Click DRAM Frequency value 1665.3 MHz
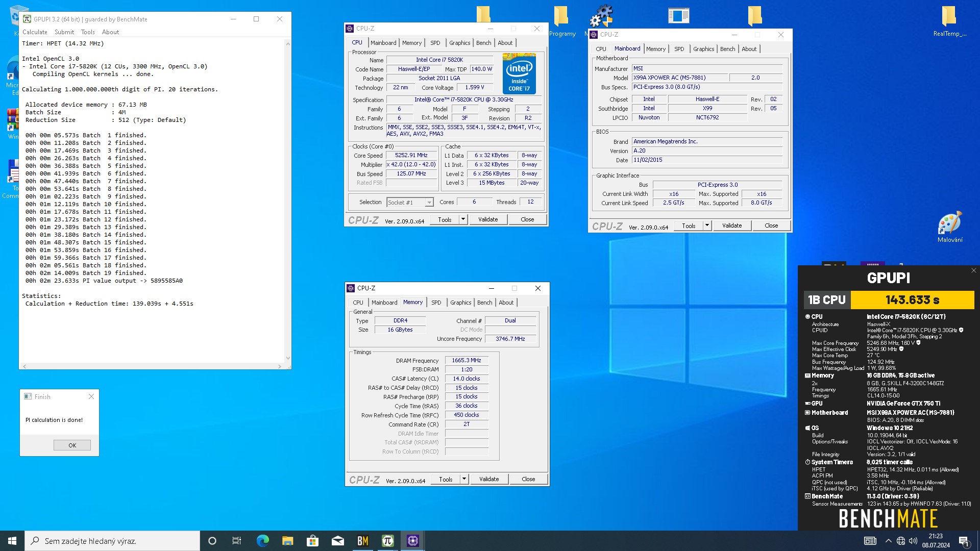Image resolution: width=980 pixels, height=551 pixels. pyautogui.click(x=467, y=360)
